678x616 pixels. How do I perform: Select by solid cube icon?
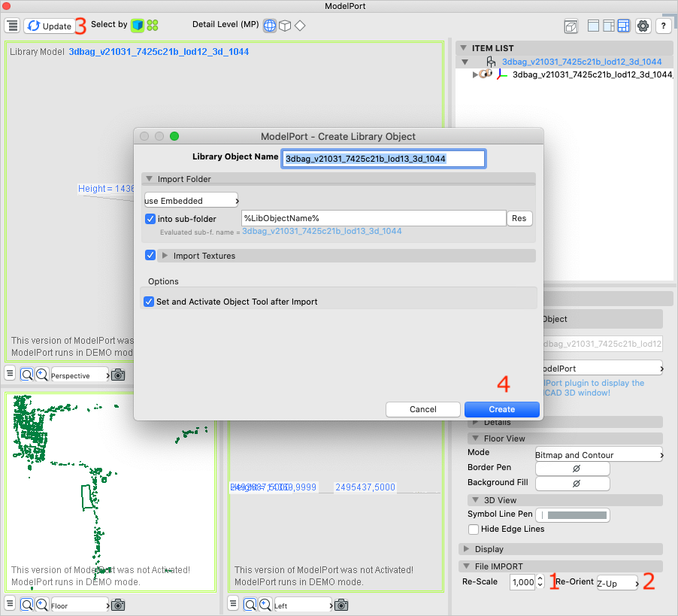138,25
